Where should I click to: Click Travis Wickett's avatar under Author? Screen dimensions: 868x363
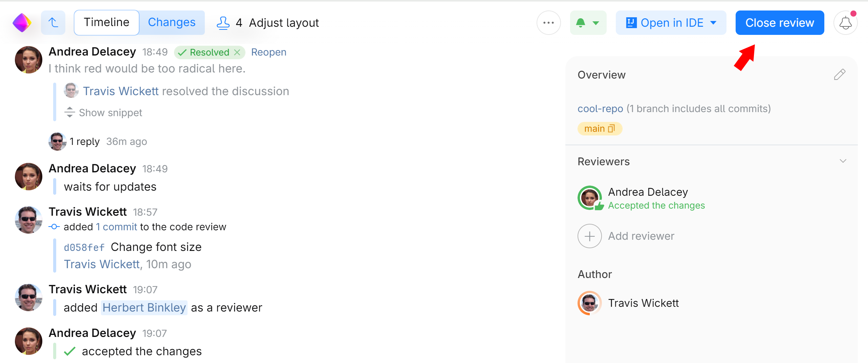[x=590, y=303]
